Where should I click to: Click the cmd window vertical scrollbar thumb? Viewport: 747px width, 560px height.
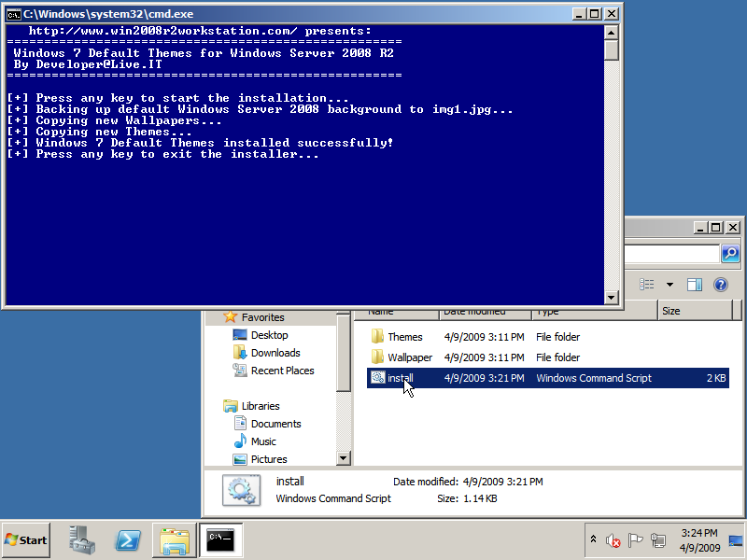tap(612, 49)
